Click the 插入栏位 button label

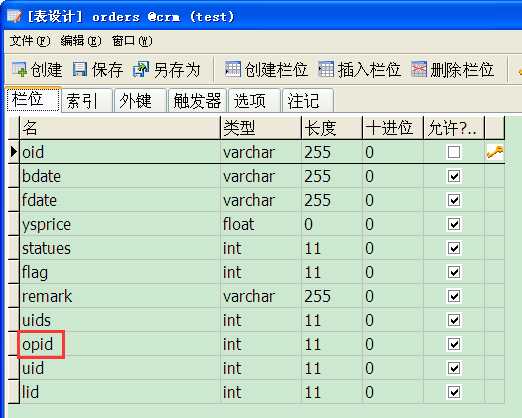click(x=369, y=70)
